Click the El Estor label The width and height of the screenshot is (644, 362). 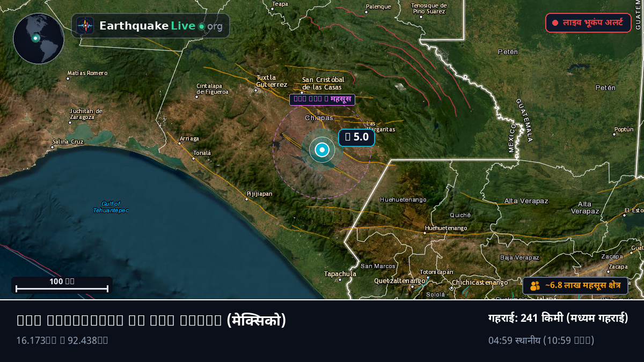[634, 210]
